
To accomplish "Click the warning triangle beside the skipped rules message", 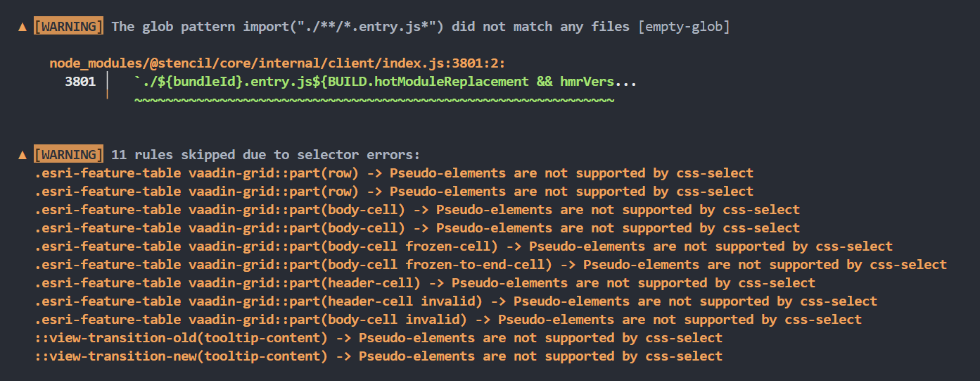I will 23,155.
